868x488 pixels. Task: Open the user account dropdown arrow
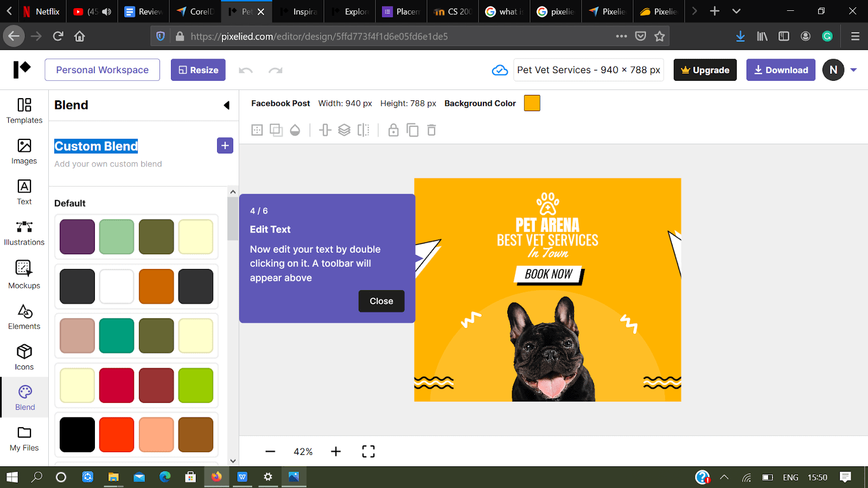pyautogui.click(x=853, y=70)
